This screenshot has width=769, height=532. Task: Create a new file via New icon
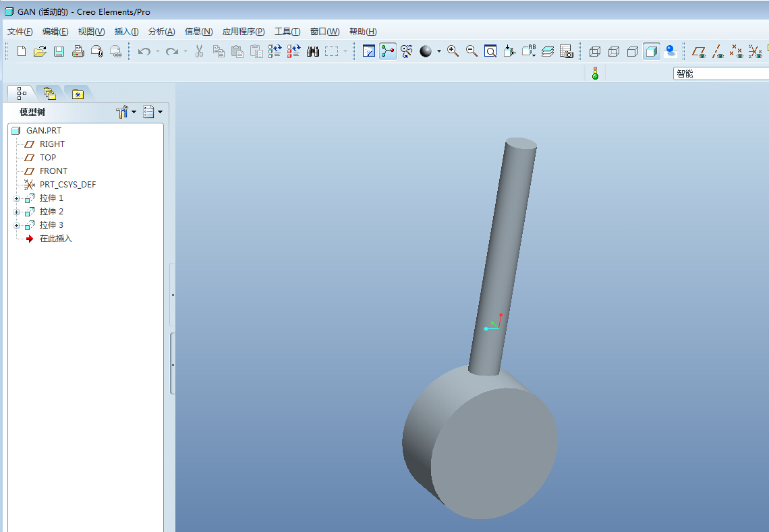[x=21, y=51]
